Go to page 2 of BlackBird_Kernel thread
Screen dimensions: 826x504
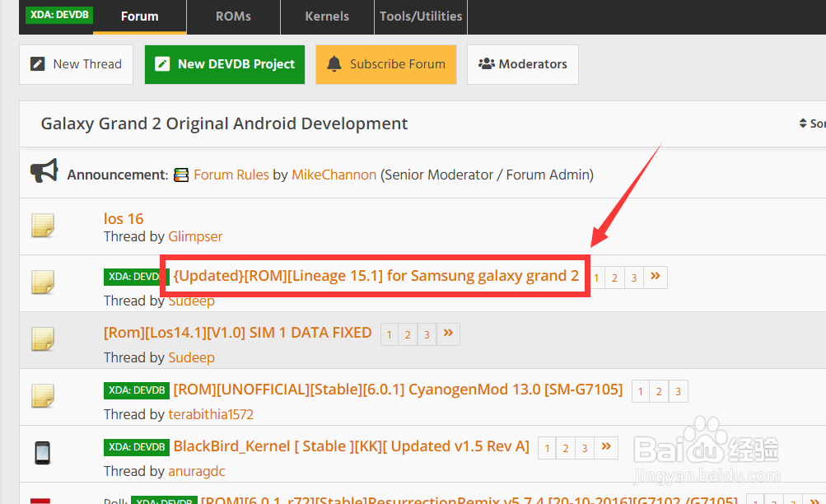(x=566, y=448)
